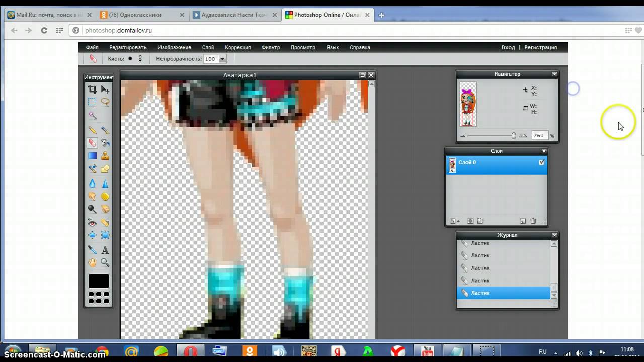This screenshot has height=362, width=644.
Task: Open a new browser tab
Action: pos(381,15)
